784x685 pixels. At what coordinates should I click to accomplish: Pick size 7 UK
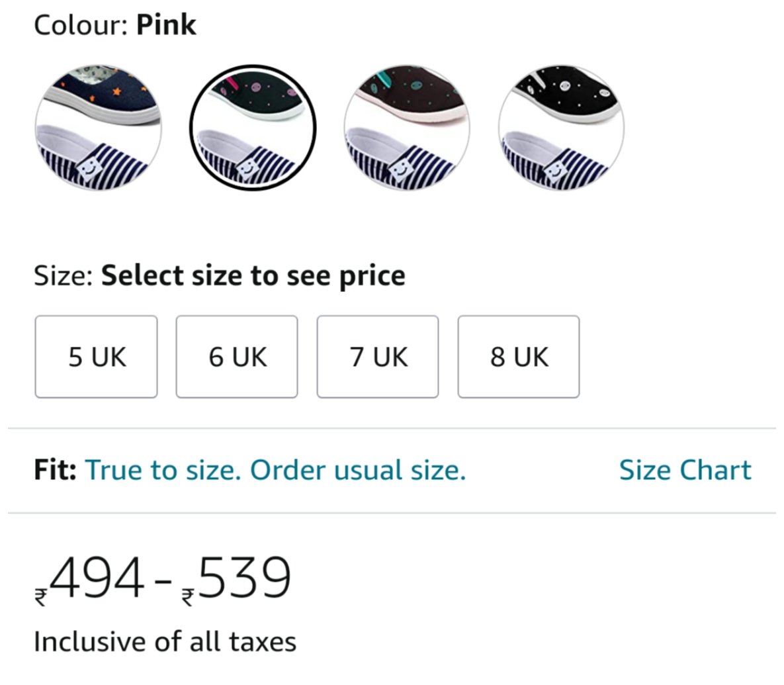378,357
